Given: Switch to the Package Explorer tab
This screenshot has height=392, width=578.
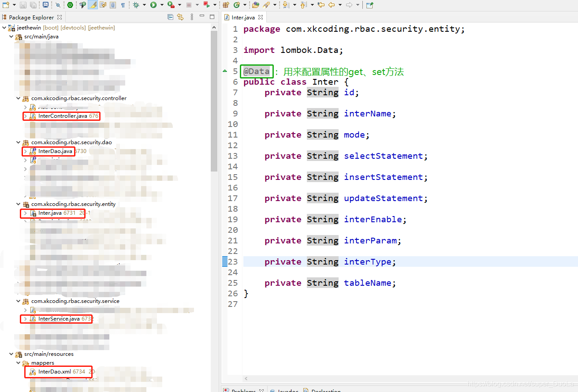Looking at the screenshot, I should [x=31, y=17].
